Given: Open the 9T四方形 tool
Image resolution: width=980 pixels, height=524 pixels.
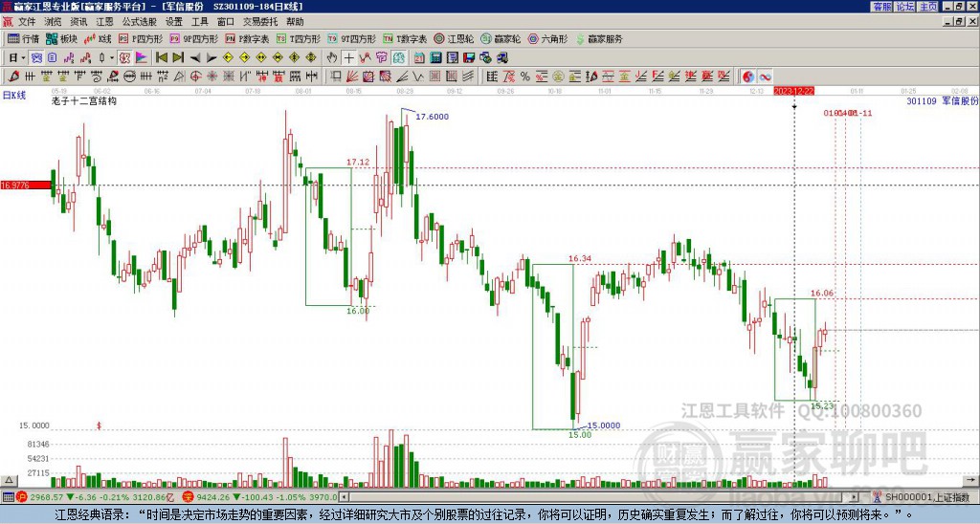Looking at the screenshot, I should [352, 38].
